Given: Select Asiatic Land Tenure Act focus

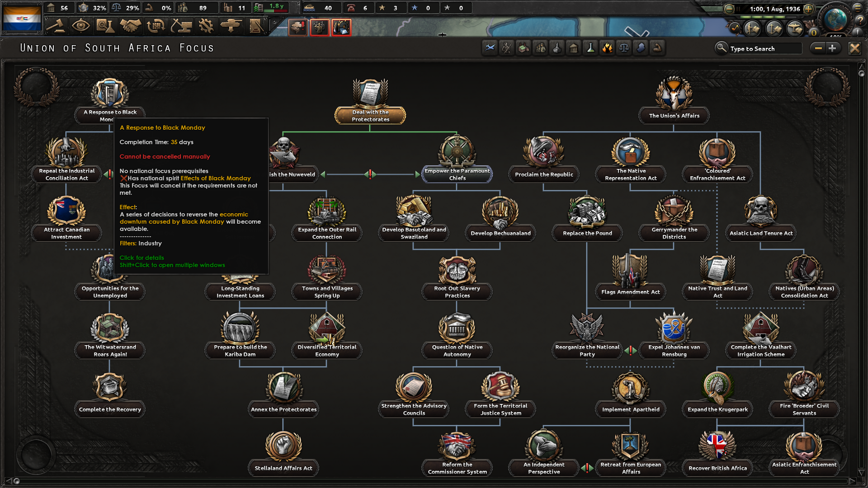Looking at the screenshot, I should pos(761,218).
